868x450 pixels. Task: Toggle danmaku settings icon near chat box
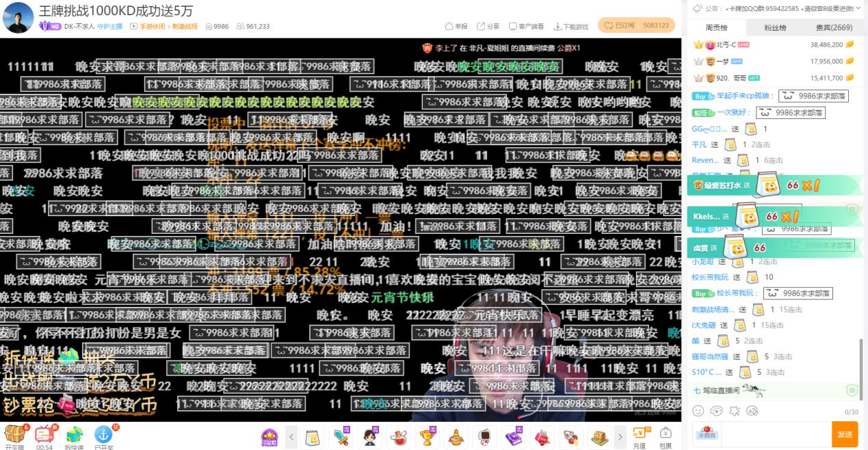click(751, 411)
